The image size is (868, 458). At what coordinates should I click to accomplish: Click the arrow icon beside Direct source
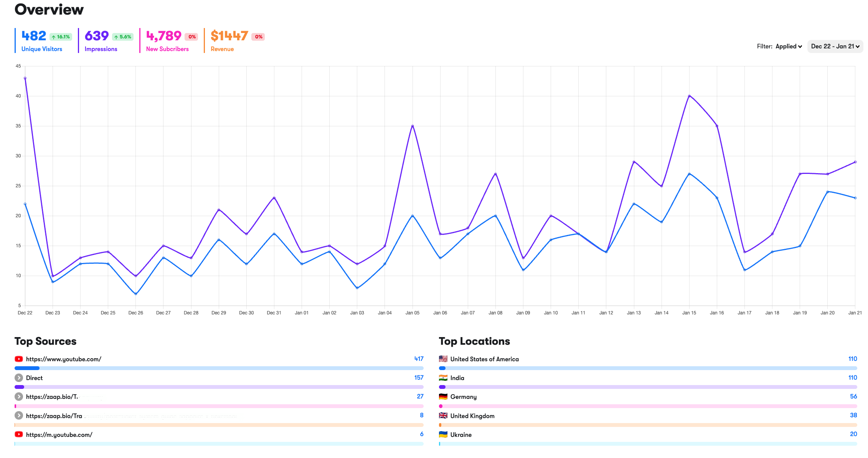pyautogui.click(x=18, y=378)
